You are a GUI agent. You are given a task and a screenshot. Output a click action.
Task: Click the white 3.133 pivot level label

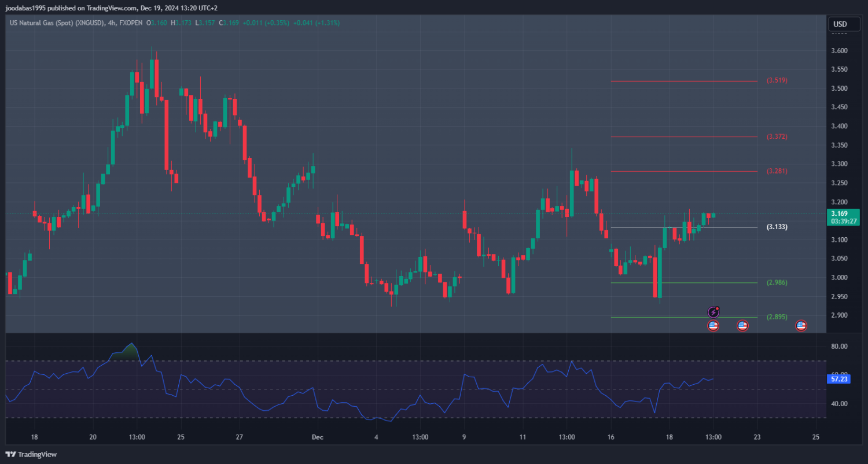point(777,227)
